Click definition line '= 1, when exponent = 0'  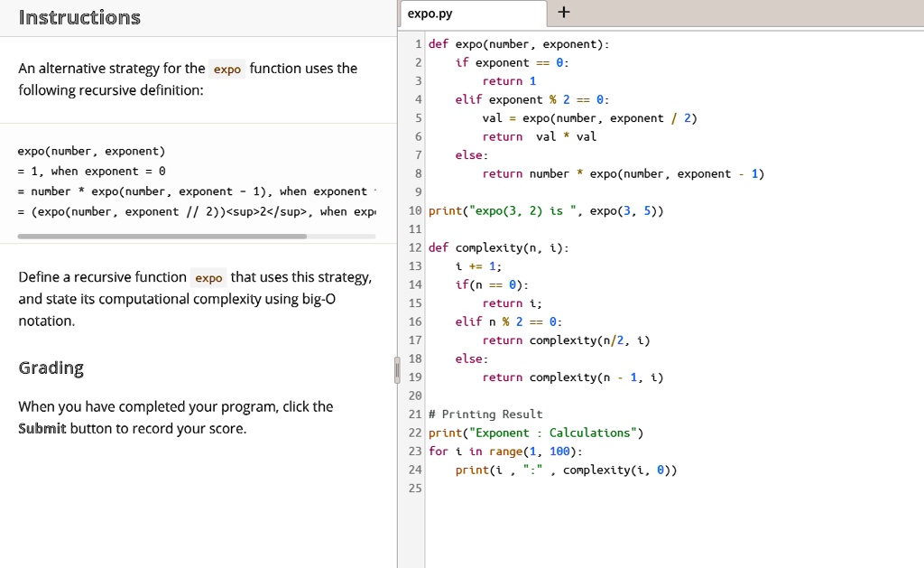pyautogui.click(x=91, y=171)
